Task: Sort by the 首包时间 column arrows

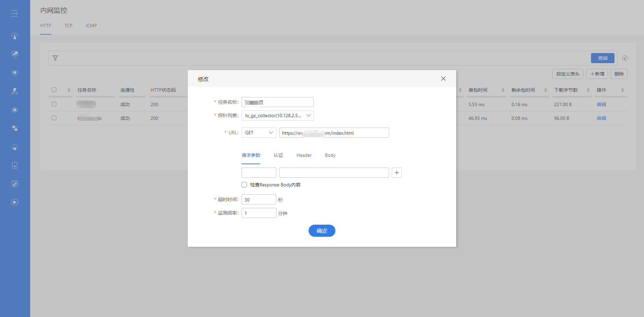Action: [503, 90]
